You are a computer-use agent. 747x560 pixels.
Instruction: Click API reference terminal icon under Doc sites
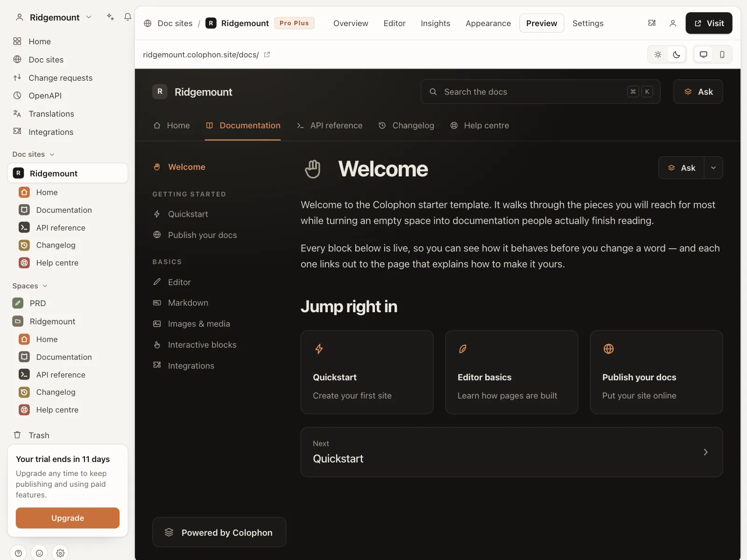coord(24,227)
